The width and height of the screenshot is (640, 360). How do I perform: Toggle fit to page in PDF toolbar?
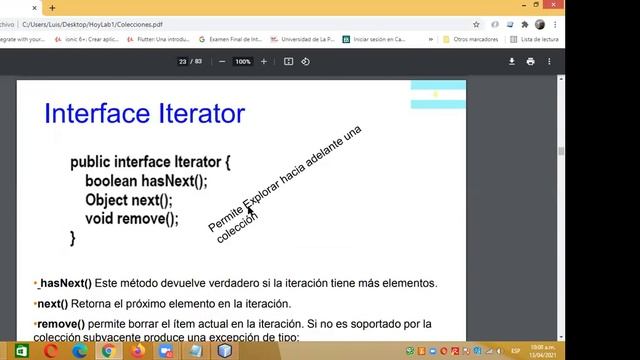pos(289,62)
